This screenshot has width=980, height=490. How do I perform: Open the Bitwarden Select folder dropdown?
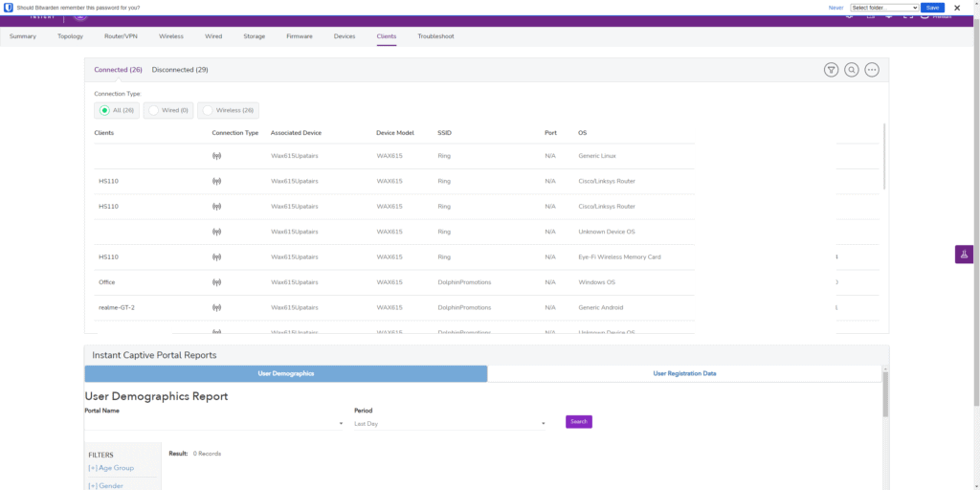[x=884, y=8]
